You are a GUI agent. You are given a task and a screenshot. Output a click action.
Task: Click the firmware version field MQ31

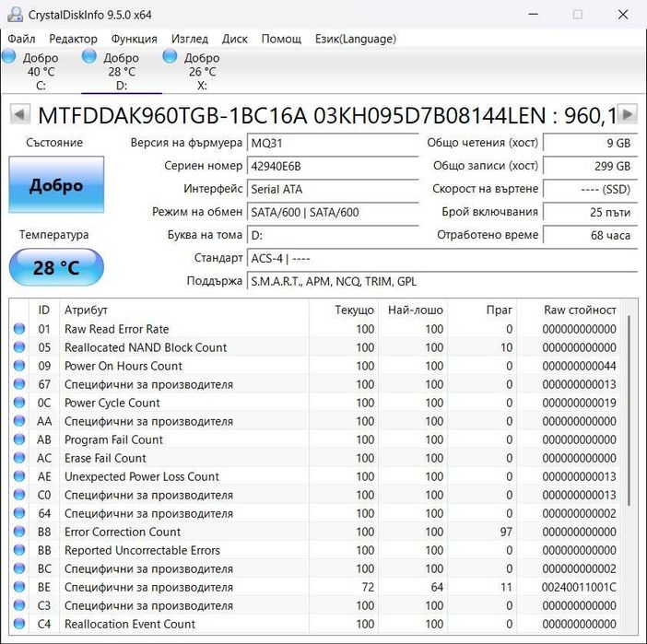(x=333, y=143)
